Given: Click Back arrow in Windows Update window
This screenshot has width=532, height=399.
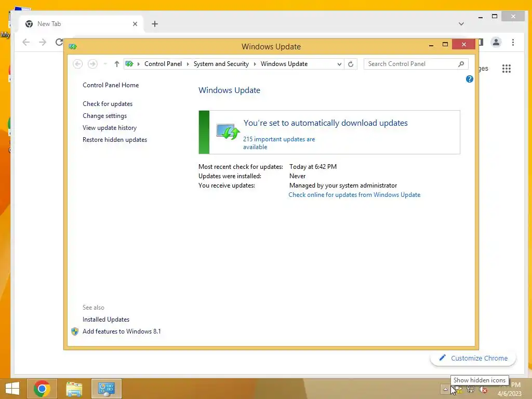Looking at the screenshot, I should (78, 64).
